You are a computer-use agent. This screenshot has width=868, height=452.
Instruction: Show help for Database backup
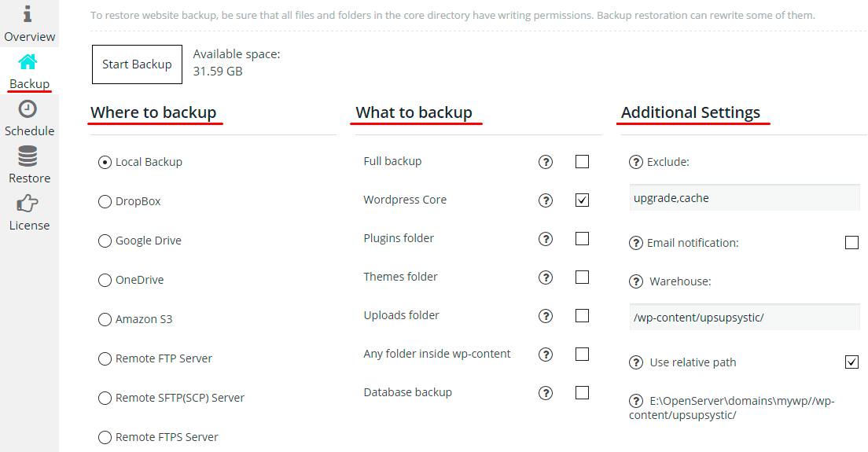(x=546, y=393)
